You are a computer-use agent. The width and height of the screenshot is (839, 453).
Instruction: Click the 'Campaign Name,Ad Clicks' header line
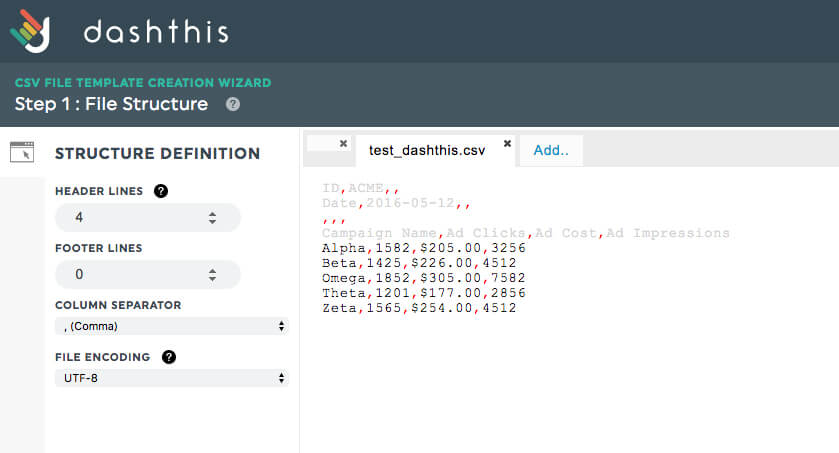[525, 233]
